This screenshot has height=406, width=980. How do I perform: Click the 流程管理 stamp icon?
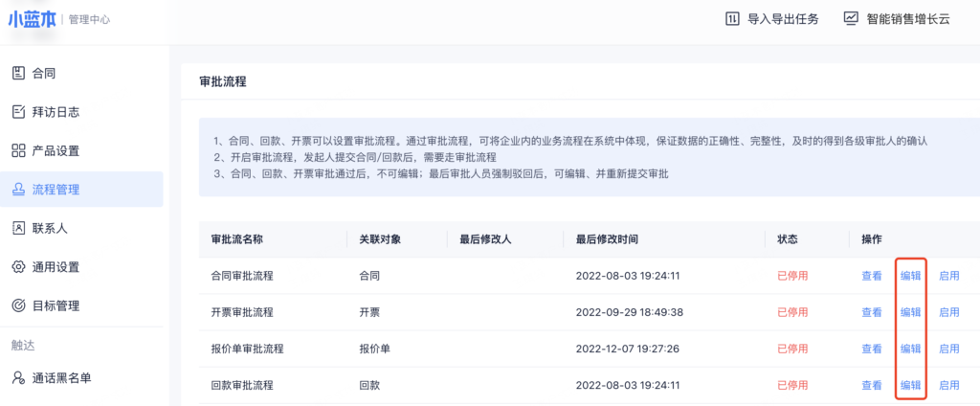click(18, 190)
